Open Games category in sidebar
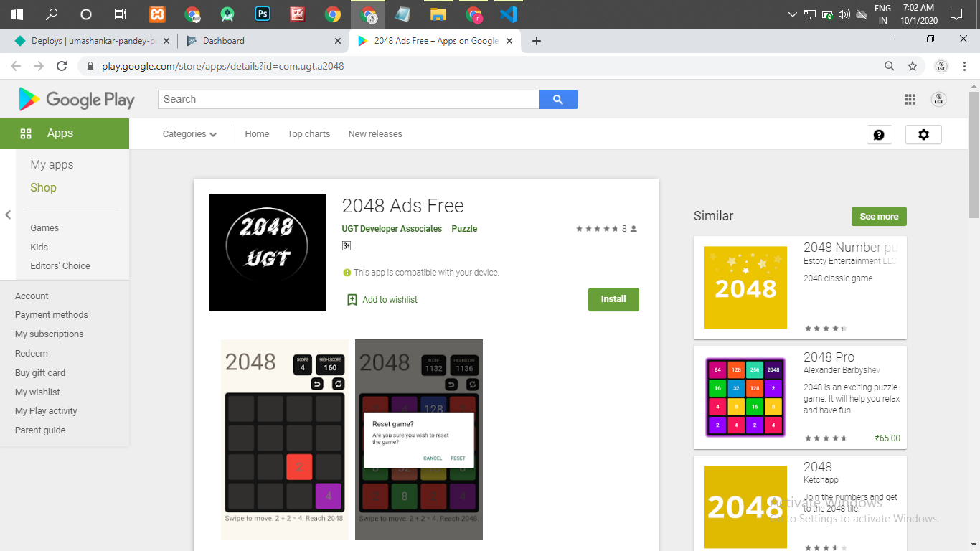 point(44,227)
